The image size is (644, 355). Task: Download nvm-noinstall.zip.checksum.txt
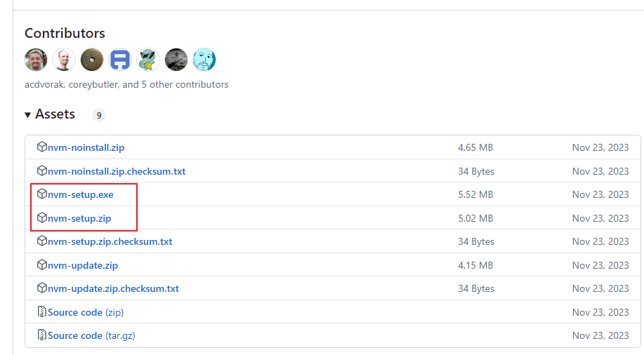(117, 171)
